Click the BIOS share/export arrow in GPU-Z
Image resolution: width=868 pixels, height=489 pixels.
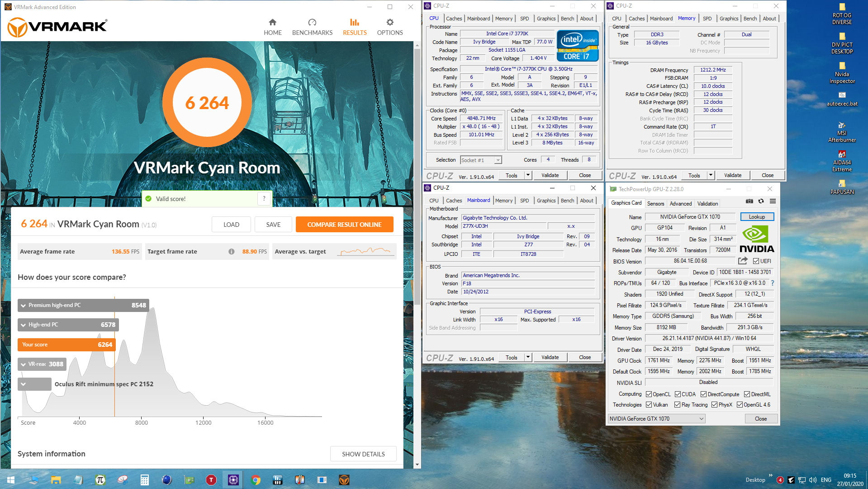coord(743,261)
